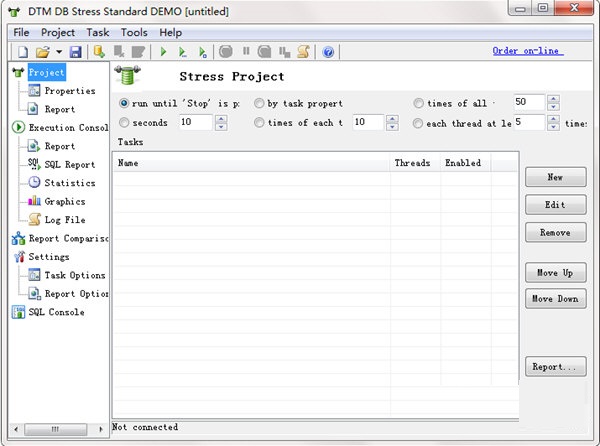The height and width of the screenshot is (446, 600).
Task: Open the dropdown arrow beside the Open icon
Action: pyautogui.click(x=59, y=51)
